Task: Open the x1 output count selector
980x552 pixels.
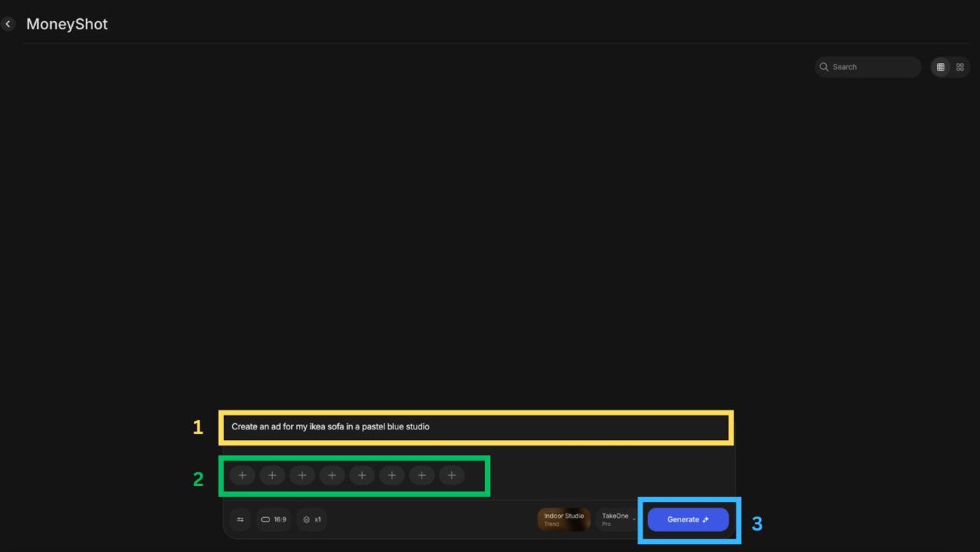Action: click(x=312, y=520)
